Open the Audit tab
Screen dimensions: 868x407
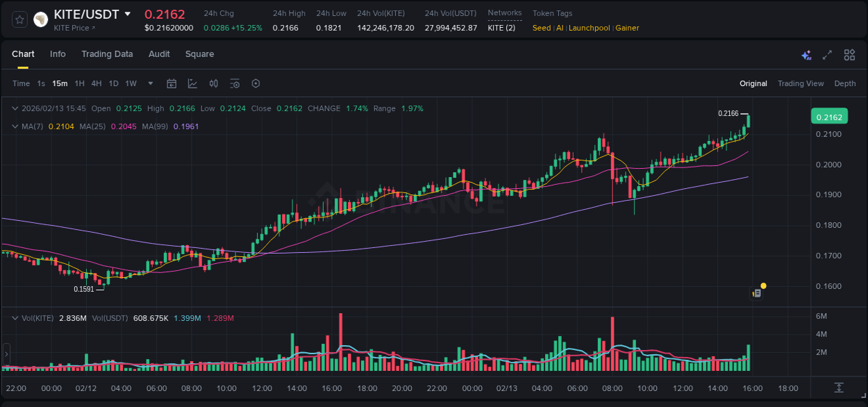[159, 54]
